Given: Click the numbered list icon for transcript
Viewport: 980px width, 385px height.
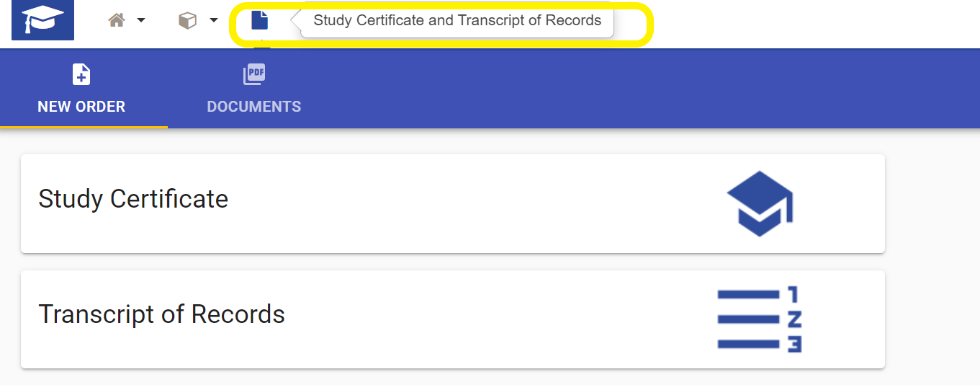Looking at the screenshot, I should (760, 319).
